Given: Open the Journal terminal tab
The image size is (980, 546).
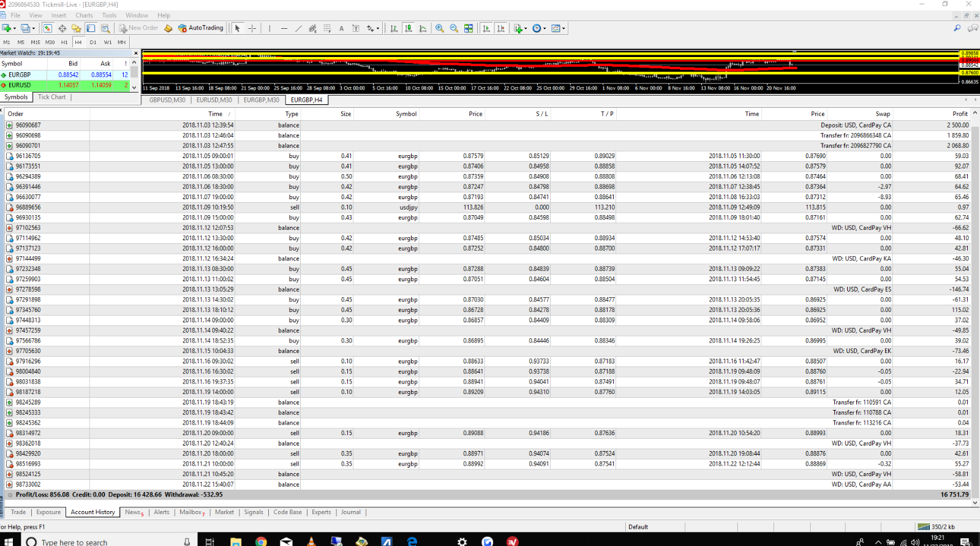Looking at the screenshot, I should point(350,512).
